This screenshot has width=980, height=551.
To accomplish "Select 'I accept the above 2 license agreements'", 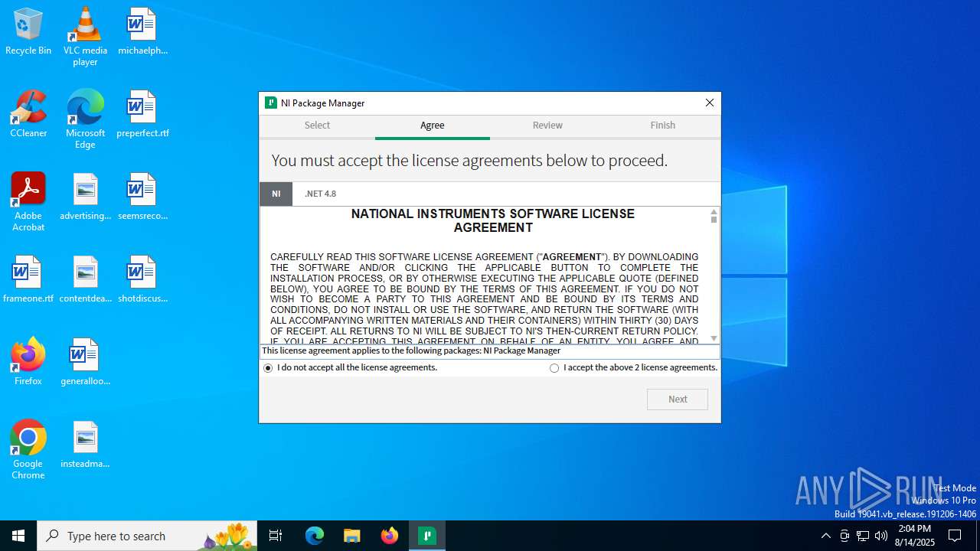I will pos(633,368).
